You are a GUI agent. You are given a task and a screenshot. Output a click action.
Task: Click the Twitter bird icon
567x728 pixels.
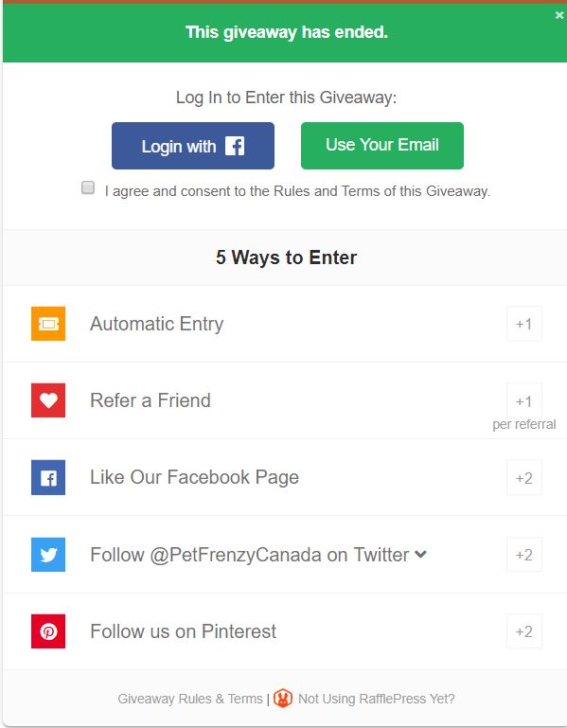(x=48, y=555)
